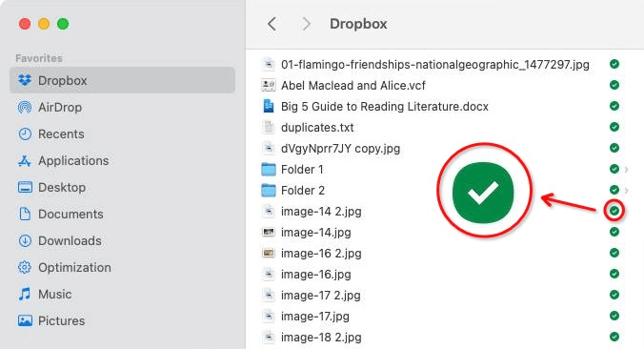Click sync checkmark for image-14.jpg
This screenshot has width=644, height=349.
coord(614,232)
